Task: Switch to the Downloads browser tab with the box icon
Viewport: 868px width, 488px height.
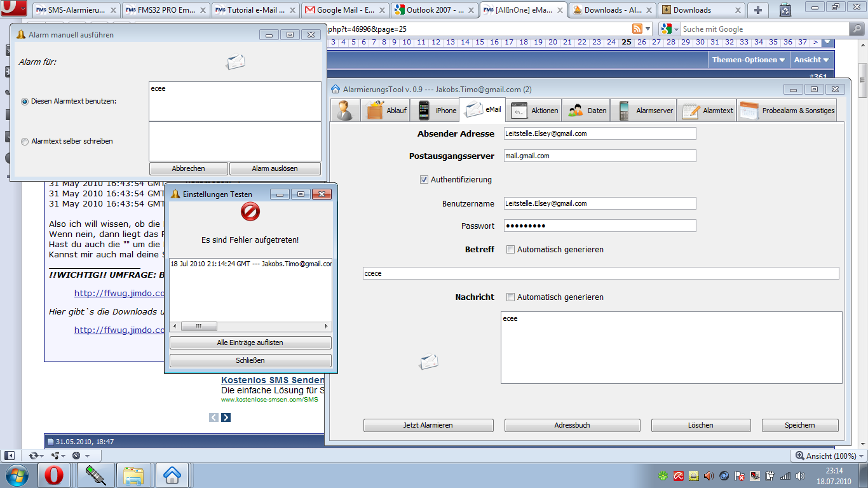Action: (700, 10)
